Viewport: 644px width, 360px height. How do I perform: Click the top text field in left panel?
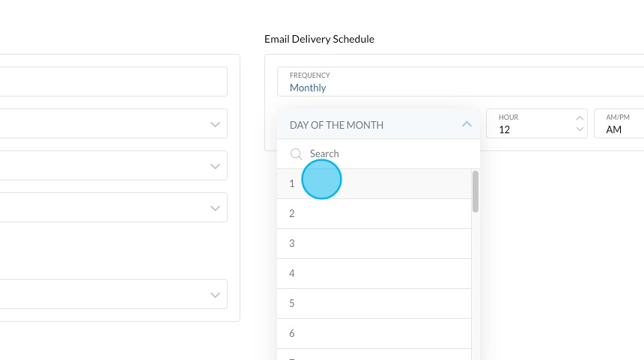pos(112,82)
